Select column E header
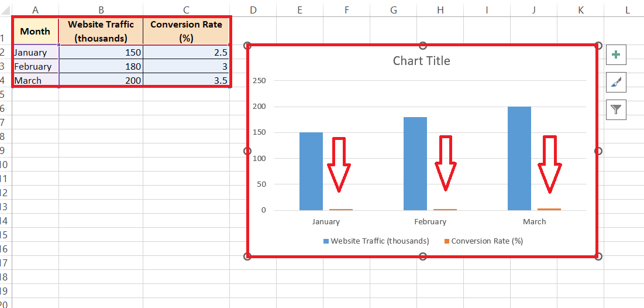 click(x=300, y=10)
